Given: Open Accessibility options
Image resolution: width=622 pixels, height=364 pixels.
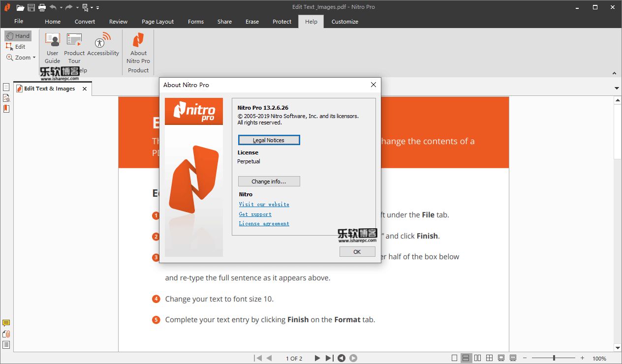Looking at the screenshot, I should pos(103,45).
